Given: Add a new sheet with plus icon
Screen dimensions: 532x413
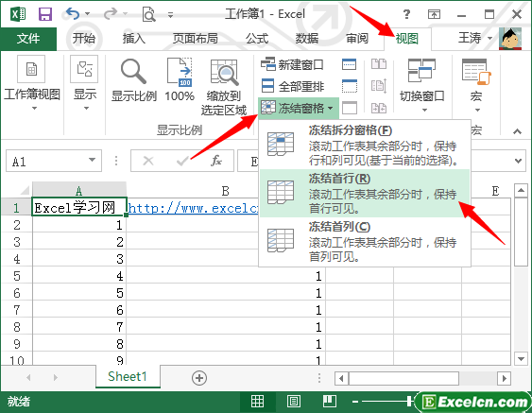Looking at the screenshot, I should pyautogui.click(x=199, y=378).
